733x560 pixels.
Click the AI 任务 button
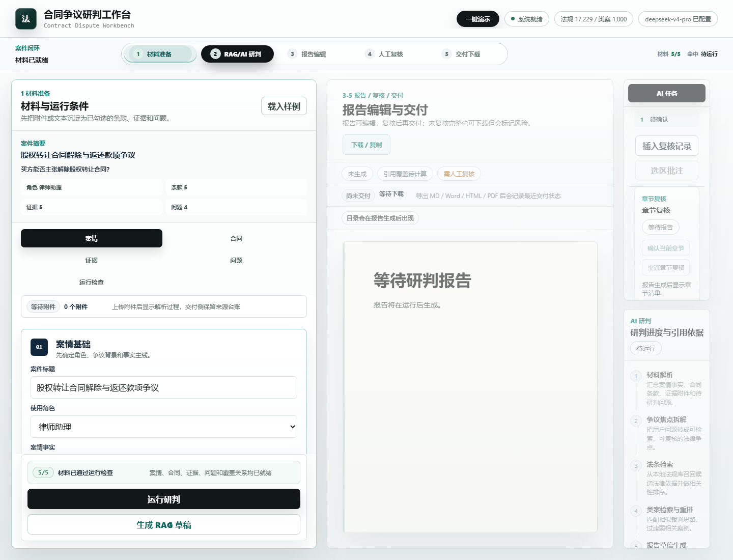(x=667, y=93)
